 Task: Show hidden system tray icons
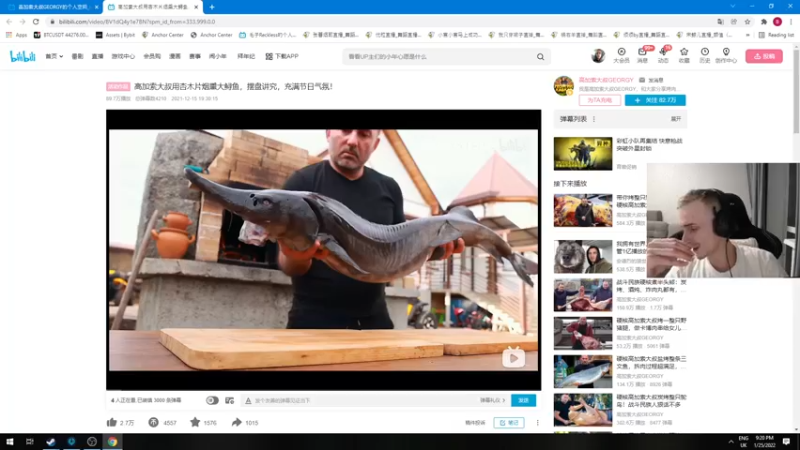[x=731, y=442]
